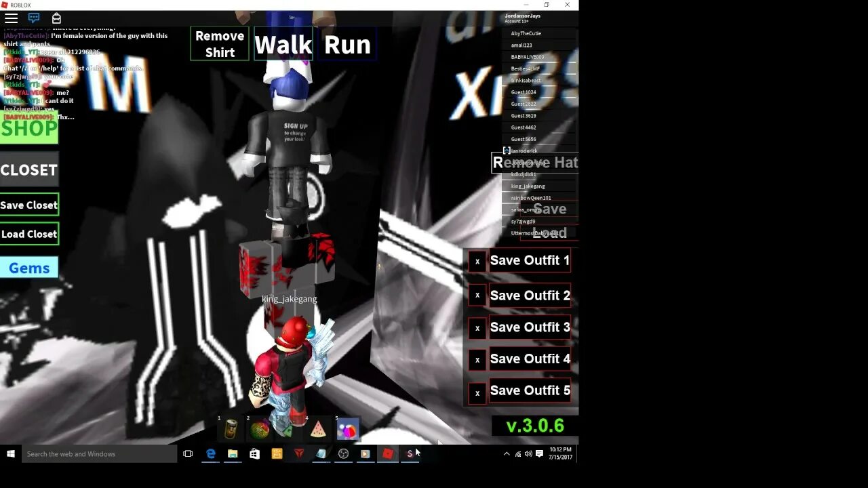This screenshot has height=488, width=868.
Task: Select hotbar slot 5 balloons item
Action: pyautogui.click(x=347, y=428)
